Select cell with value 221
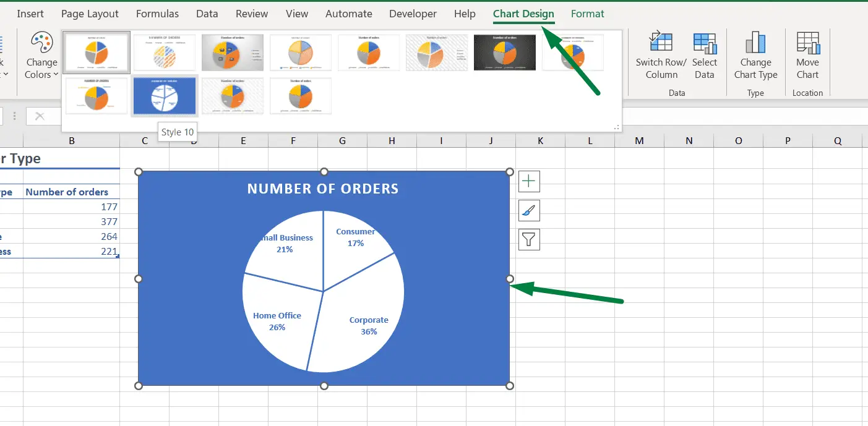Image resolution: width=868 pixels, height=426 pixels. pos(72,251)
